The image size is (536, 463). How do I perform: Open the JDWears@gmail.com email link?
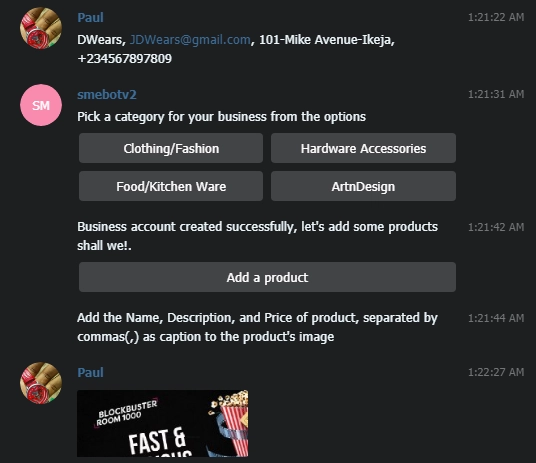190,40
